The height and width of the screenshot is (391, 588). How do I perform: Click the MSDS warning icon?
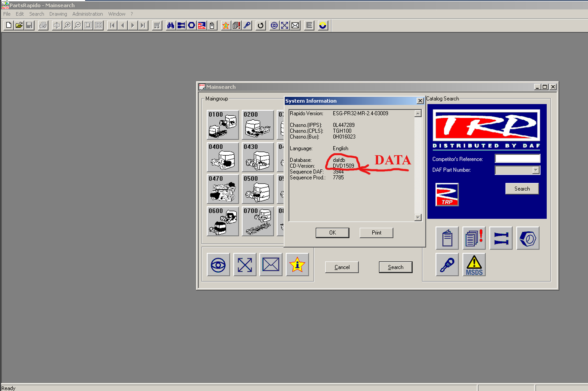[474, 265]
